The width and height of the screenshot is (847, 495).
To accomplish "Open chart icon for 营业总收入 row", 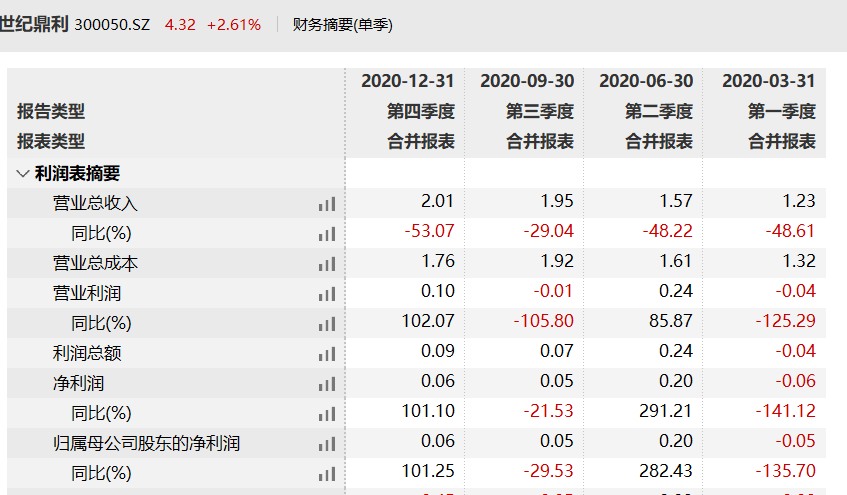I will pos(327,204).
